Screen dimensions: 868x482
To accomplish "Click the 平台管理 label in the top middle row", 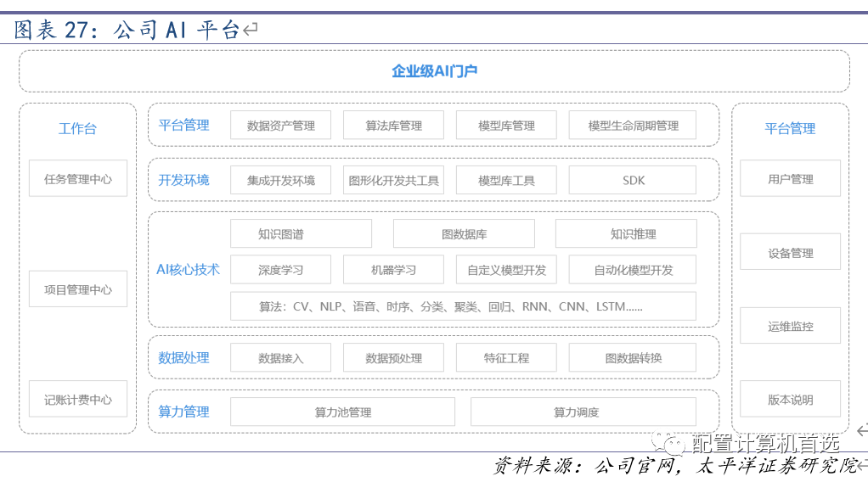I will 183,125.
